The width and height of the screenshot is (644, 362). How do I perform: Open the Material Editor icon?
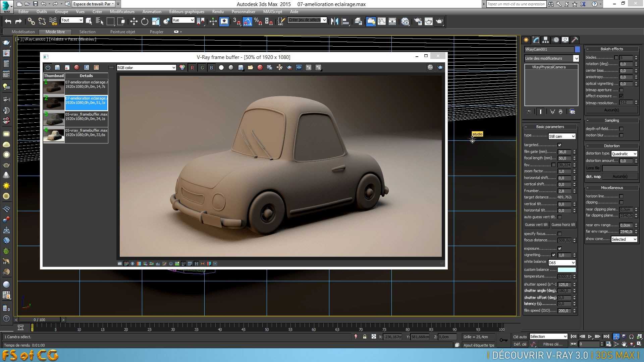[405, 21]
